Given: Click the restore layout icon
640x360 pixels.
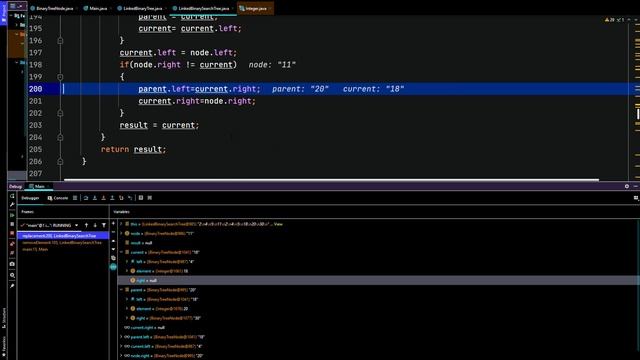Looking at the screenshot, I should pyautogui.click(x=636, y=198).
